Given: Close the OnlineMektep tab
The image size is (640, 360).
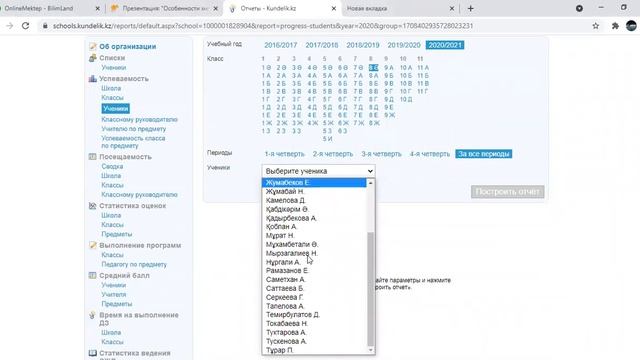Looking at the screenshot, I should (97, 9).
